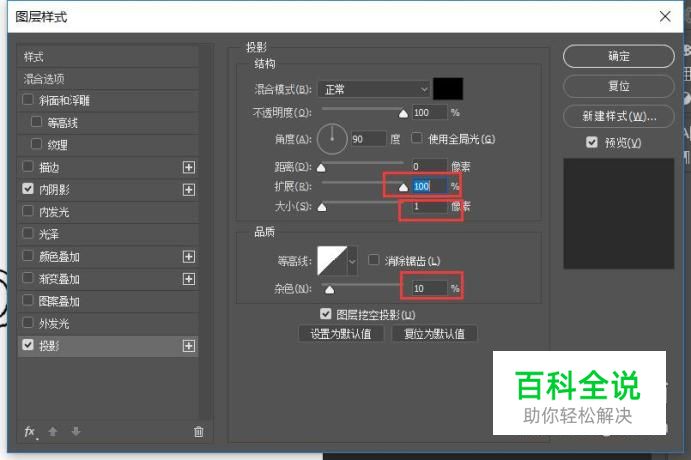Open Outer Glow (外发光) settings row

coord(108,324)
